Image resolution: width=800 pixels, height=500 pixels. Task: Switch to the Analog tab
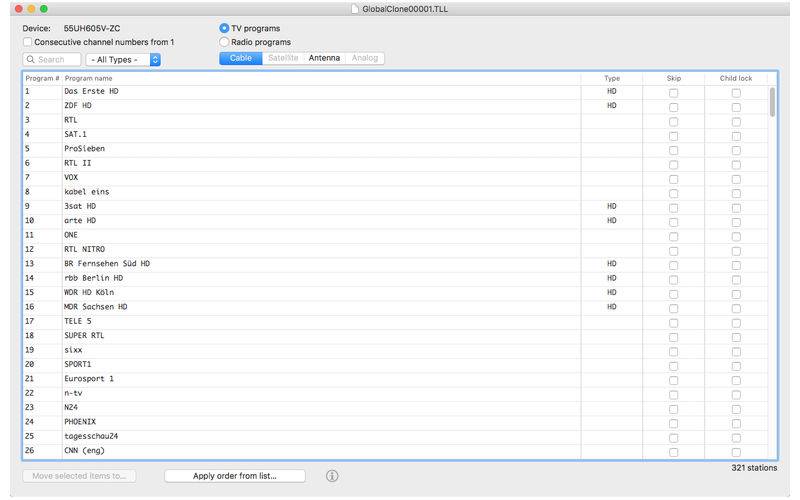coord(365,58)
